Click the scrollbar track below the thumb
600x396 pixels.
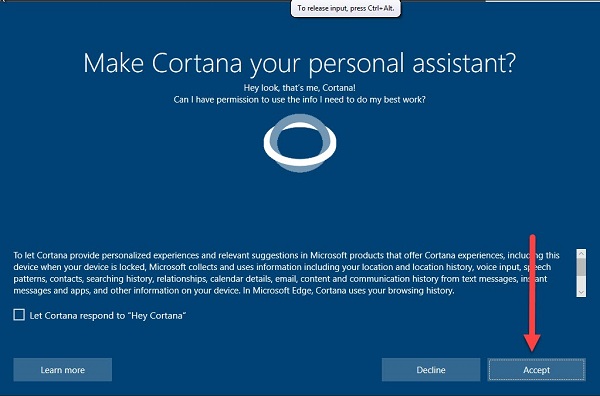point(581,282)
